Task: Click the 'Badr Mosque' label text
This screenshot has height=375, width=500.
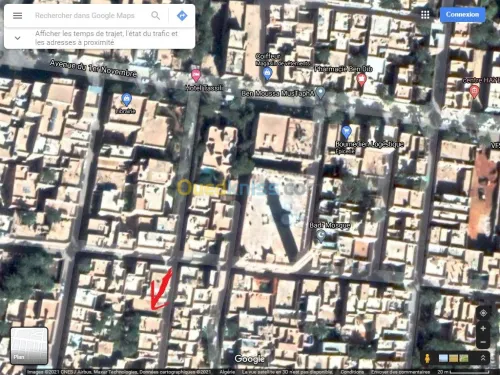Action: point(330,225)
